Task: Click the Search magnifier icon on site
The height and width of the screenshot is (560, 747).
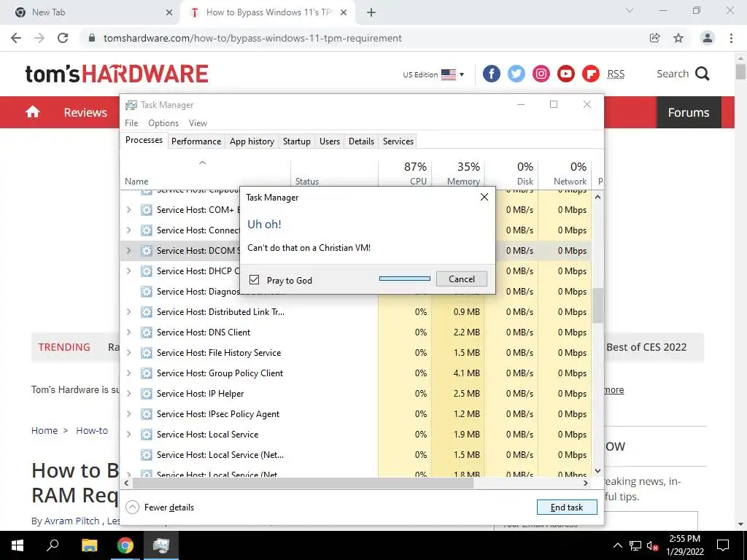Action: click(703, 74)
